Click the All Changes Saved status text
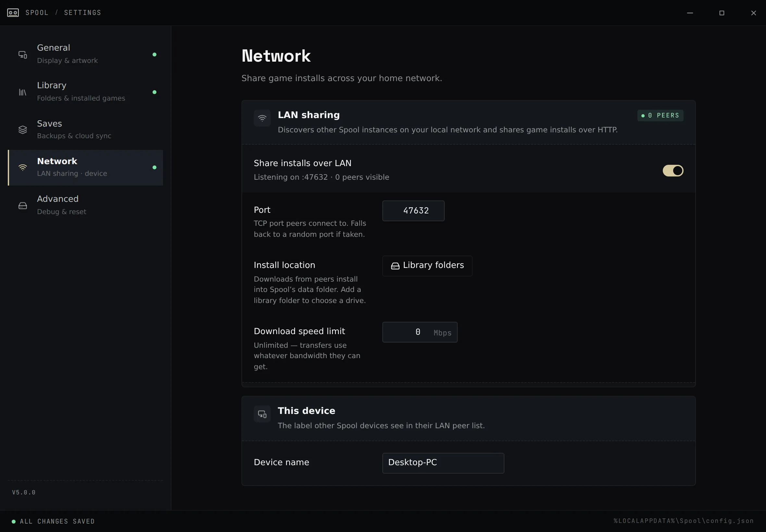Image resolution: width=766 pixels, height=532 pixels. point(57,521)
